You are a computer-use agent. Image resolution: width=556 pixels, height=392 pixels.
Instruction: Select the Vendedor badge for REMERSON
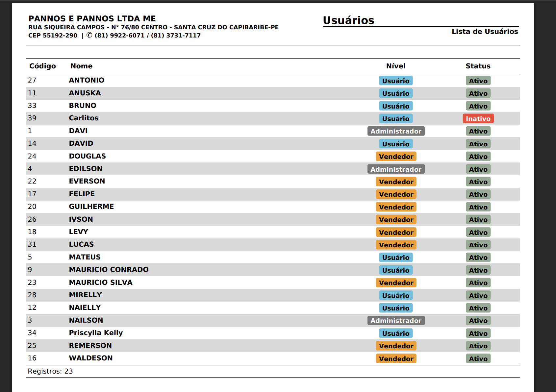coord(396,346)
